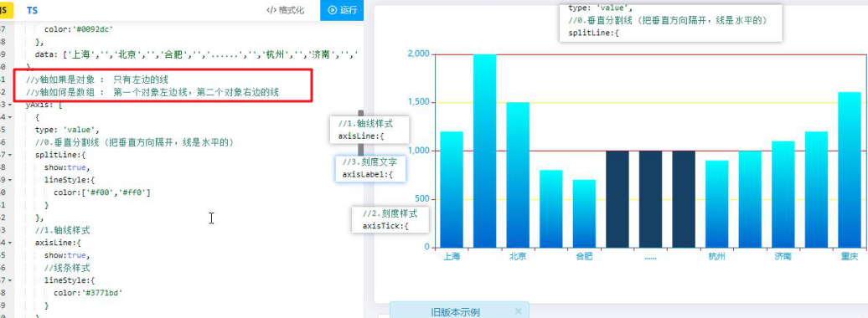Click the ...... x-axis label
The height and width of the screenshot is (318, 868).
(x=650, y=257)
